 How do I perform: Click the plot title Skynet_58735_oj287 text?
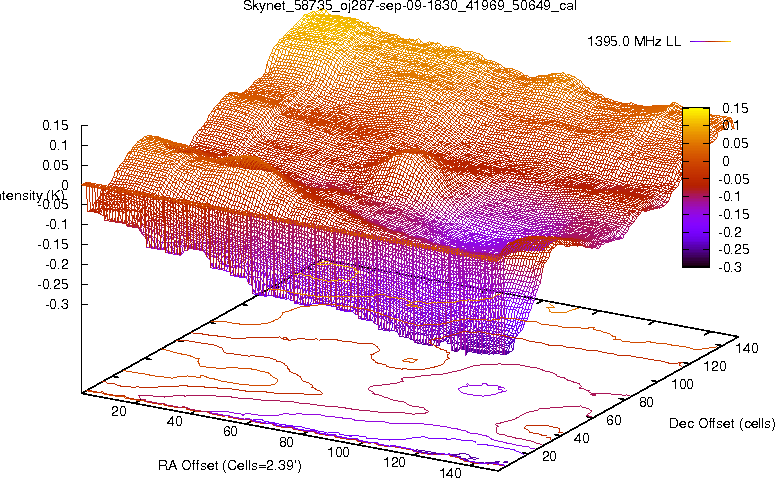click(x=410, y=6)
